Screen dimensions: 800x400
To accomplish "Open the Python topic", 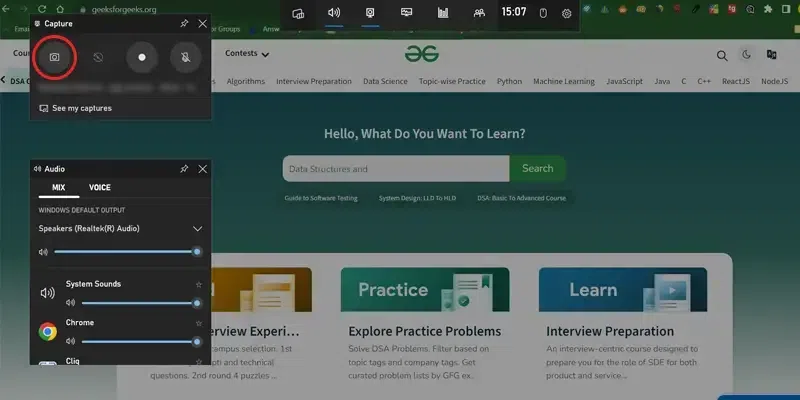I will [509, 81].
